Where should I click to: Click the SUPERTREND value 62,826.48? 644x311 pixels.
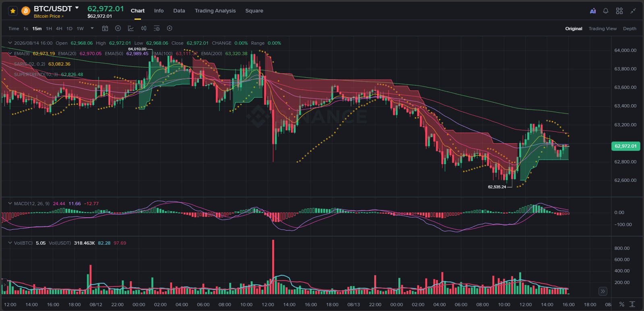72,74
